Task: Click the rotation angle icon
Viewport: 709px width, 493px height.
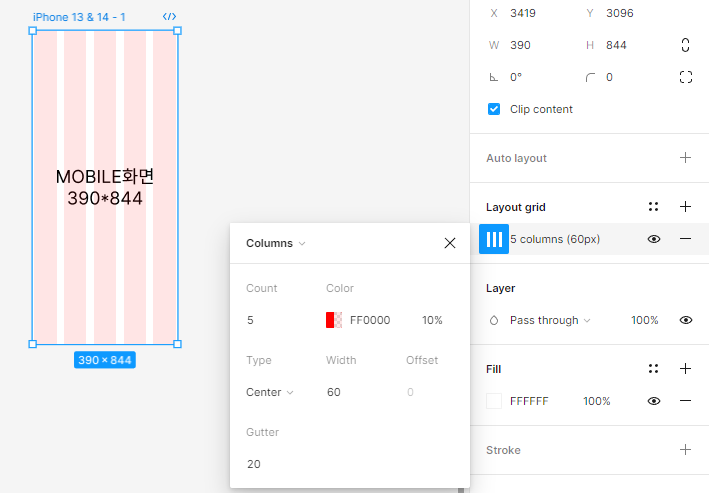Action: point(494,77)
